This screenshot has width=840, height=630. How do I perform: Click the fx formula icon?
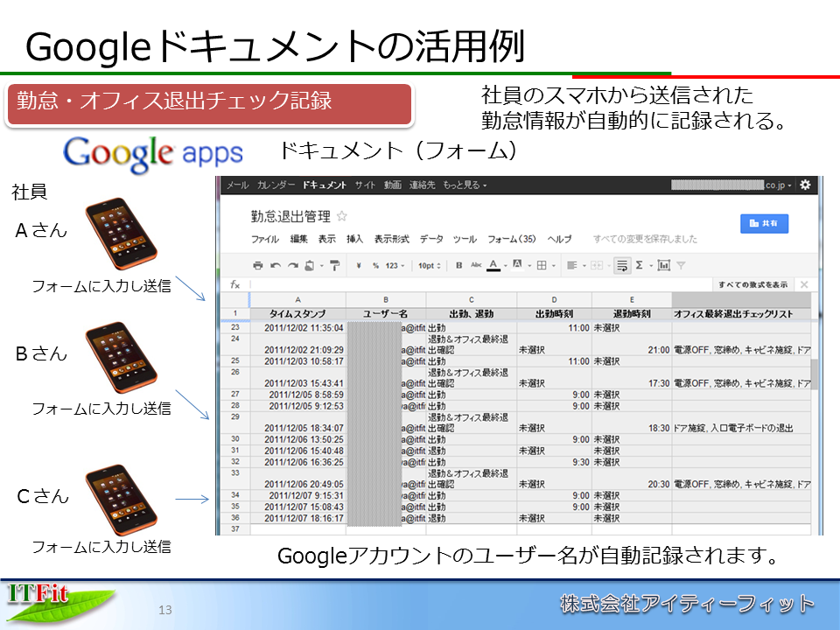(234, 284)
